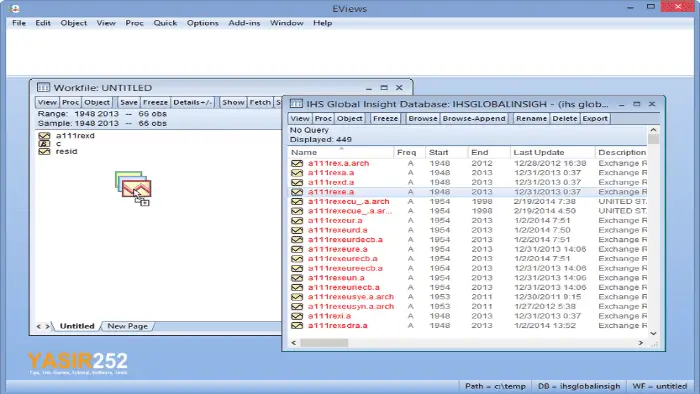This screenshot has width=700, height=394.
Task: Click the series icon for a111rex.a.arch
Action: tap(297, 163)
